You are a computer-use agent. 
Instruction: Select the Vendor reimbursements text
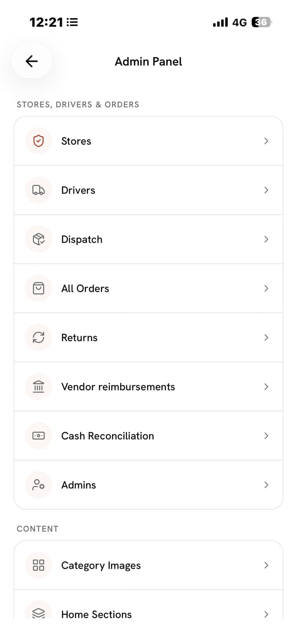118,387
